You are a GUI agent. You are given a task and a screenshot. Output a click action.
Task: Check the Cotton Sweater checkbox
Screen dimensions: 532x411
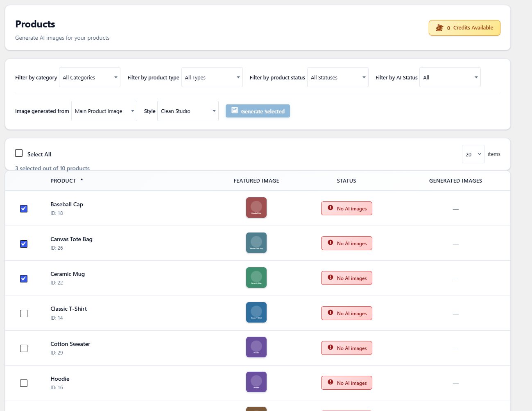24,348
